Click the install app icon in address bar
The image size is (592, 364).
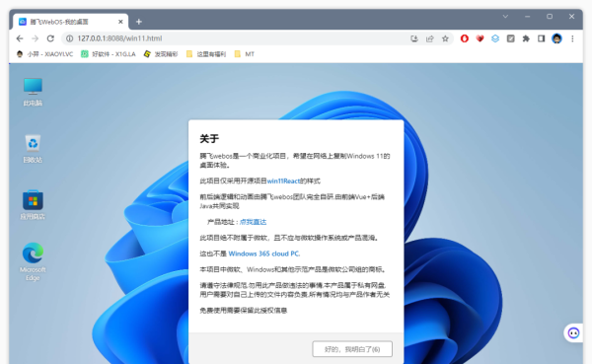[414, 38]
